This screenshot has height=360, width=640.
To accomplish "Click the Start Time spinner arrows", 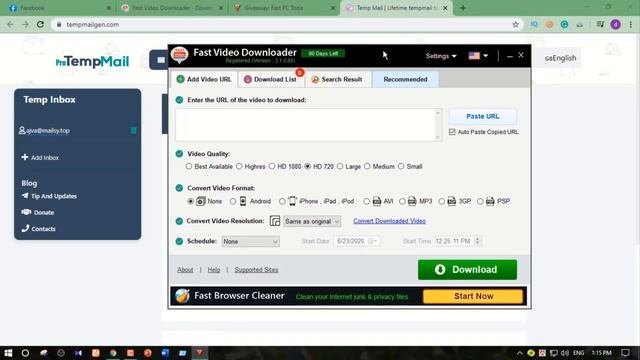I will (478, 241).
